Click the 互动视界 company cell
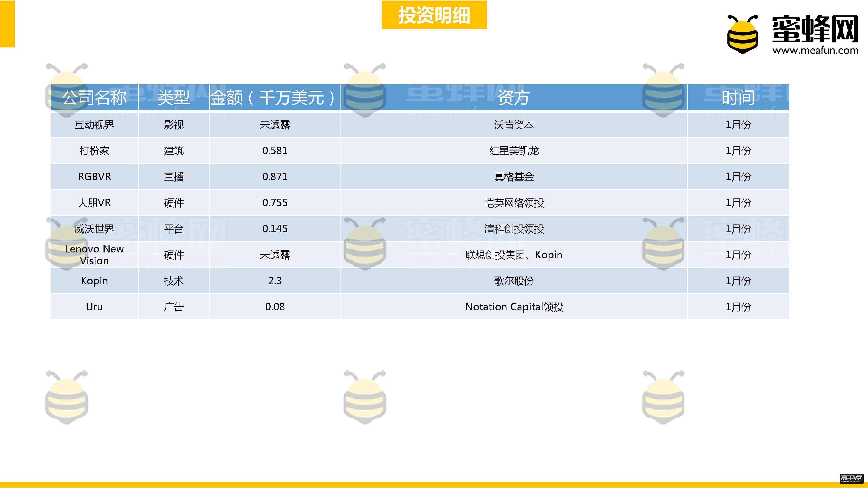Screen dimensions: 868x488 (94, 125)
